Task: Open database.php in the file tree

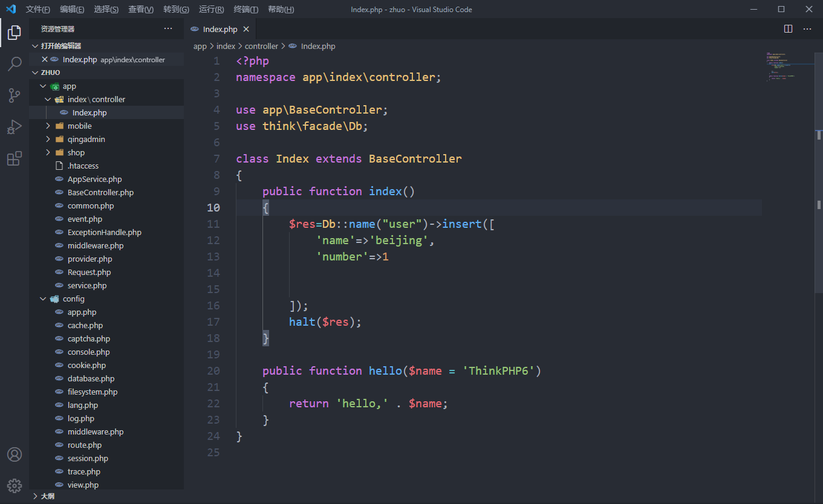Action: tap(91, 378)
